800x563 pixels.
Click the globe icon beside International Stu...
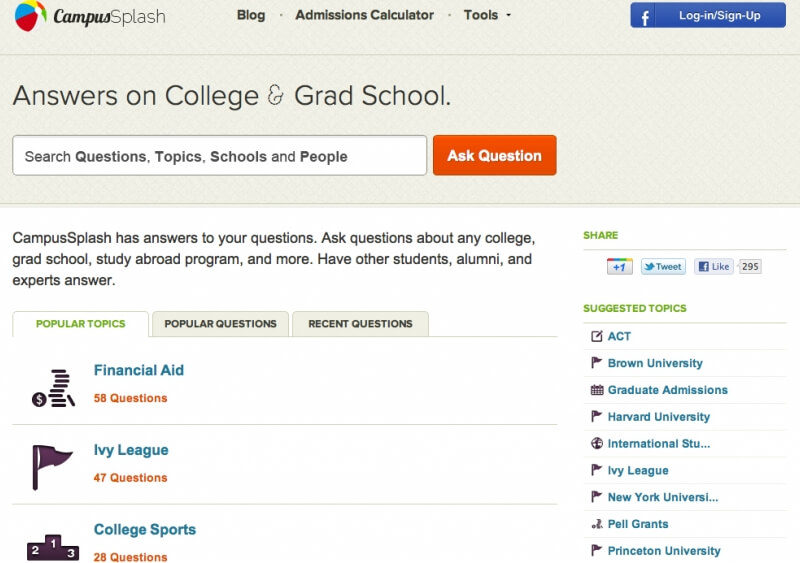click(x=596, y=444)
